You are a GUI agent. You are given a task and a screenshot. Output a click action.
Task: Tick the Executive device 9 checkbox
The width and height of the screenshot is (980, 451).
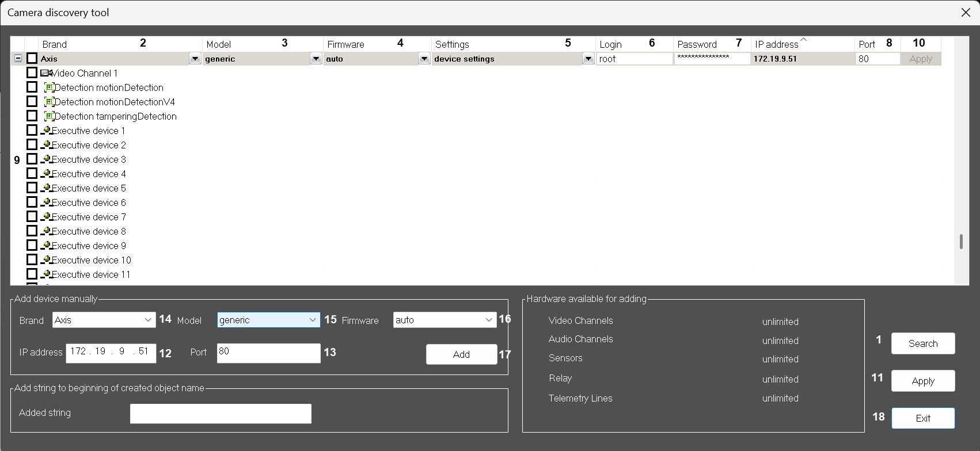(32, 246)
